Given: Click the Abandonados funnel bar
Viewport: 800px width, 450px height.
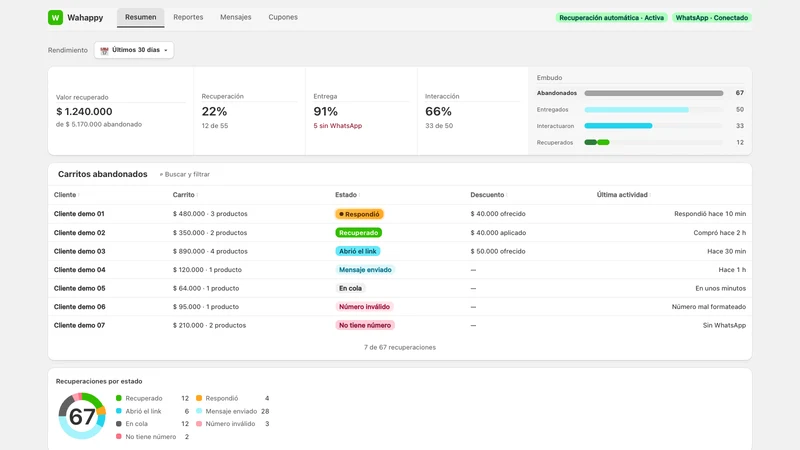Looking at the screenshot, I should 654,93.
